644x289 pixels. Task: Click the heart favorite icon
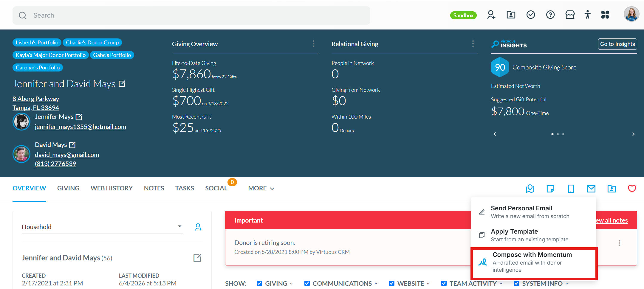[x=632, y=189]
